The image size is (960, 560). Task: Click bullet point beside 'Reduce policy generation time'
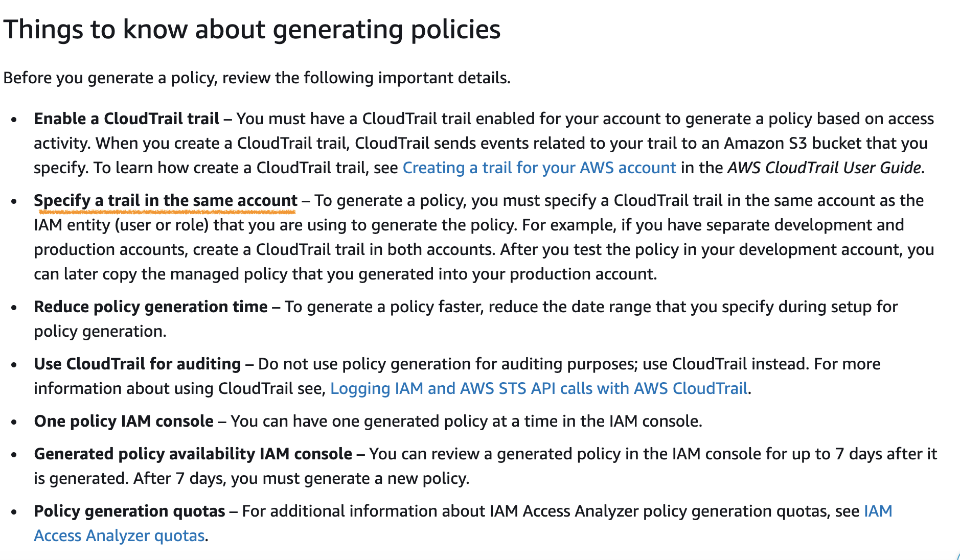pos(15,308)
